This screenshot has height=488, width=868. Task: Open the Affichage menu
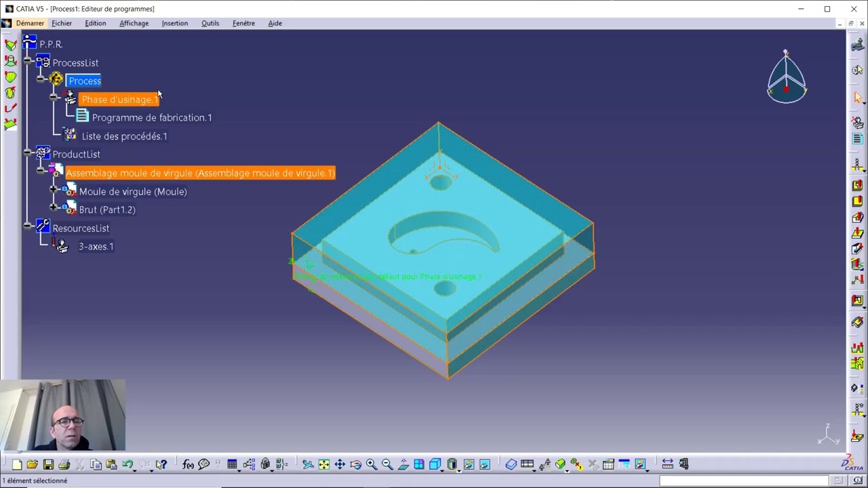134,23
